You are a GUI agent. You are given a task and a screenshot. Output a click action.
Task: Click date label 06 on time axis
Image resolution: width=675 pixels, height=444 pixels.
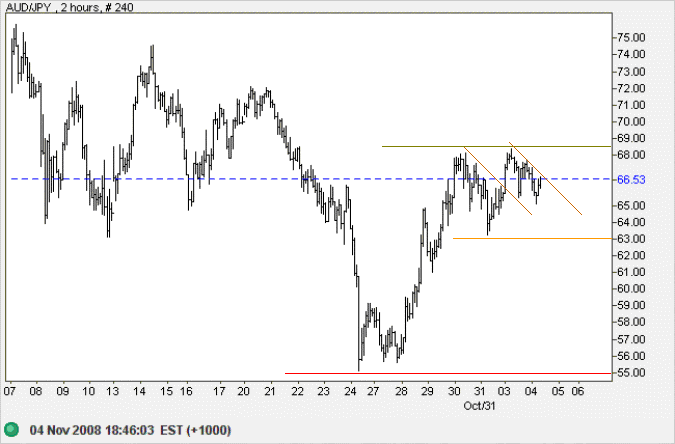point(578,391)
